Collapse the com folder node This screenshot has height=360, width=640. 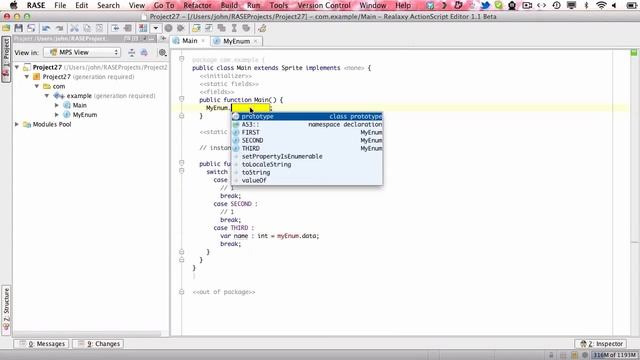coord(37,86)
